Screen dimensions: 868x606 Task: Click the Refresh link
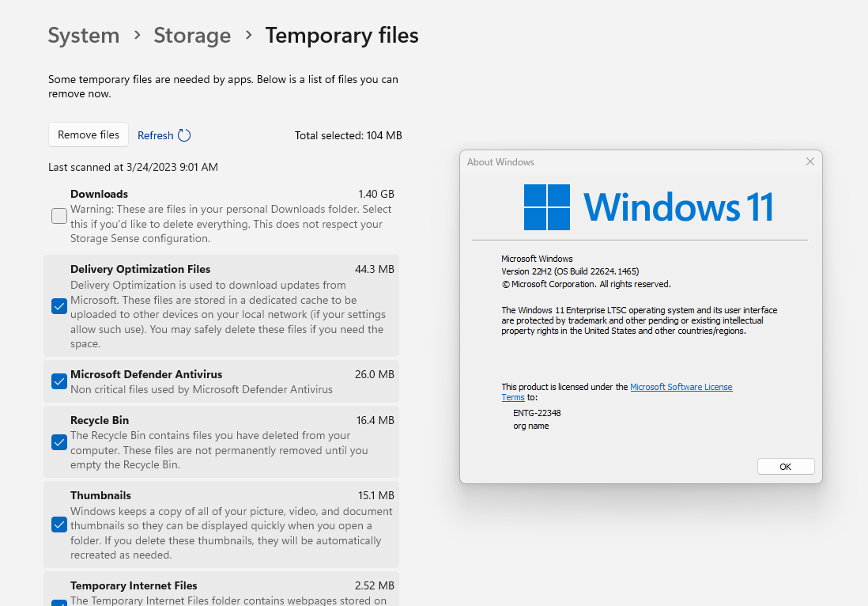pos(156,136)
